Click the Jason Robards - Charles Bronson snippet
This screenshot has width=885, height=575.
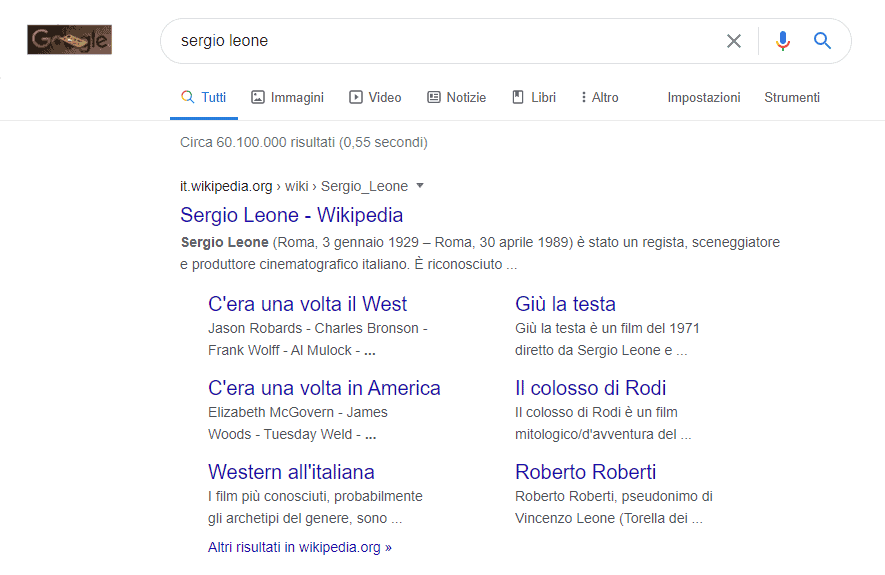point(318,339)
